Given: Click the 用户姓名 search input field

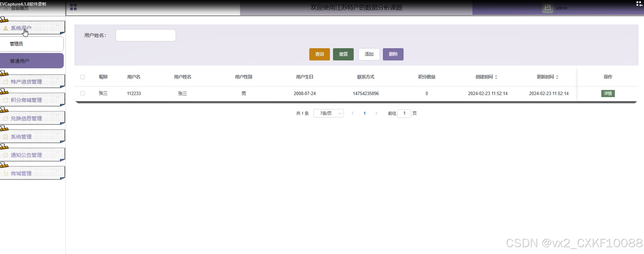Looking at the screenshot, I should (x=146, y=35).
